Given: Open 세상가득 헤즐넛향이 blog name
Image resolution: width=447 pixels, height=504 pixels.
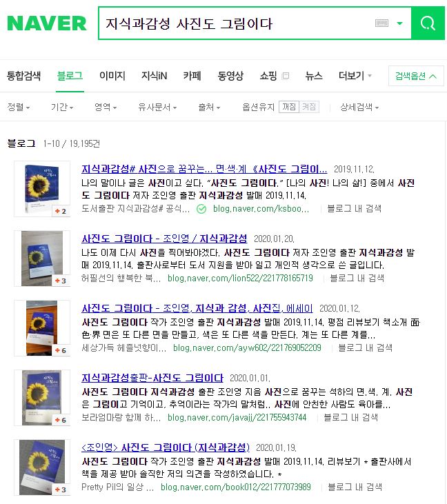Looking at the screenshot, I should coord(123,348).
